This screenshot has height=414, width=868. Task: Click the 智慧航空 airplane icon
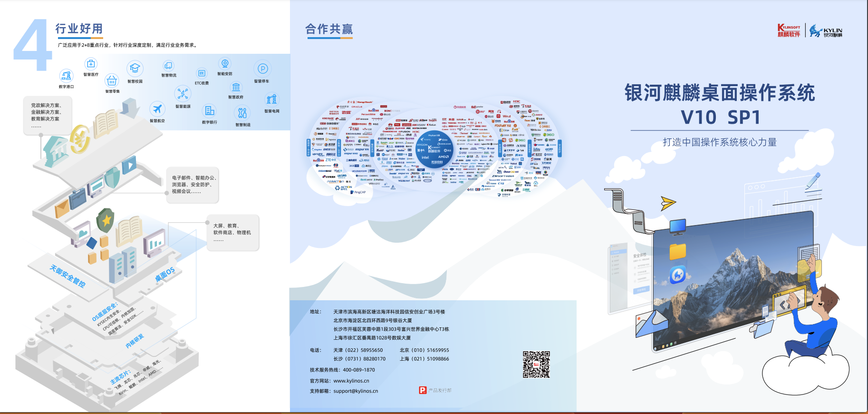tap(157, 109)
